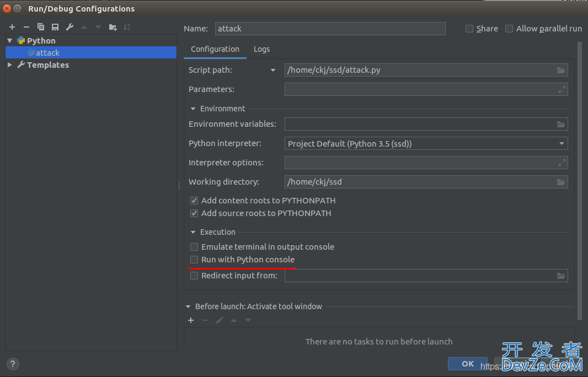The image size is (588, 377).
Task: Collapse Before launch section
Action: (x=188, y=306)
